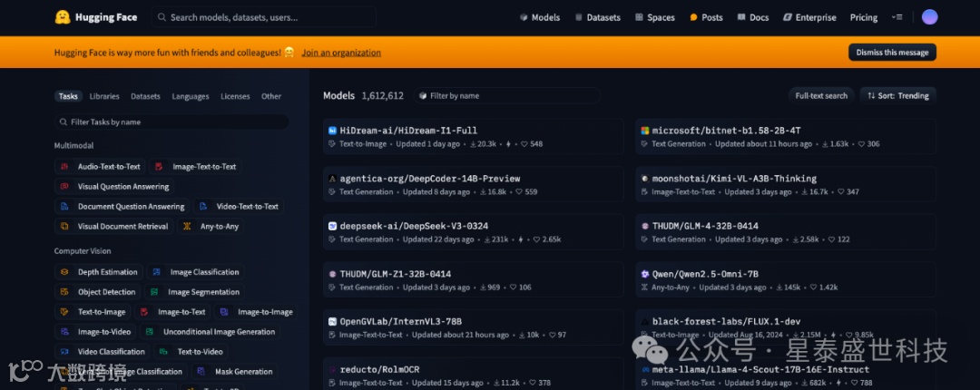Open the moonshotai/Kimi-VL-A3B-Thinking model
Screen dimensions: 980x390
click(786, 184)
